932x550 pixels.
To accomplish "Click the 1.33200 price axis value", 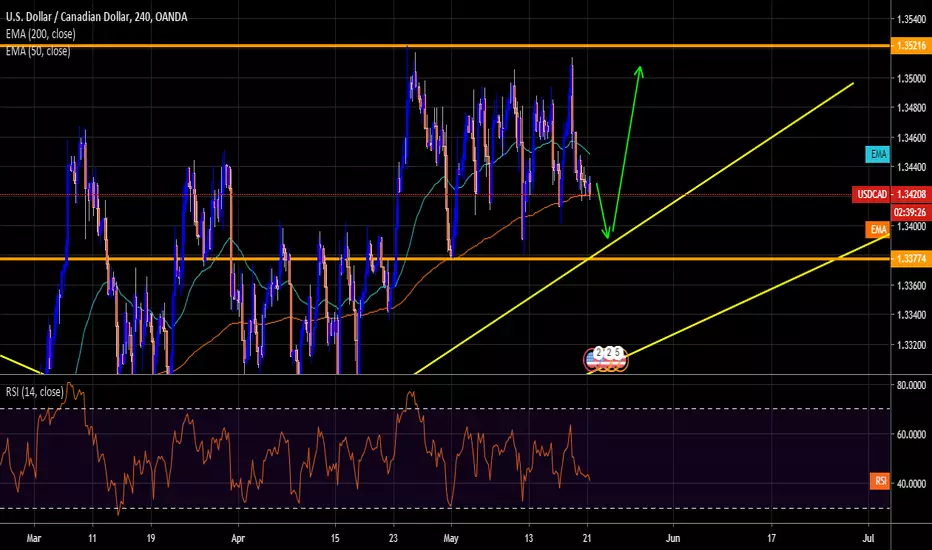I will 911,345.
